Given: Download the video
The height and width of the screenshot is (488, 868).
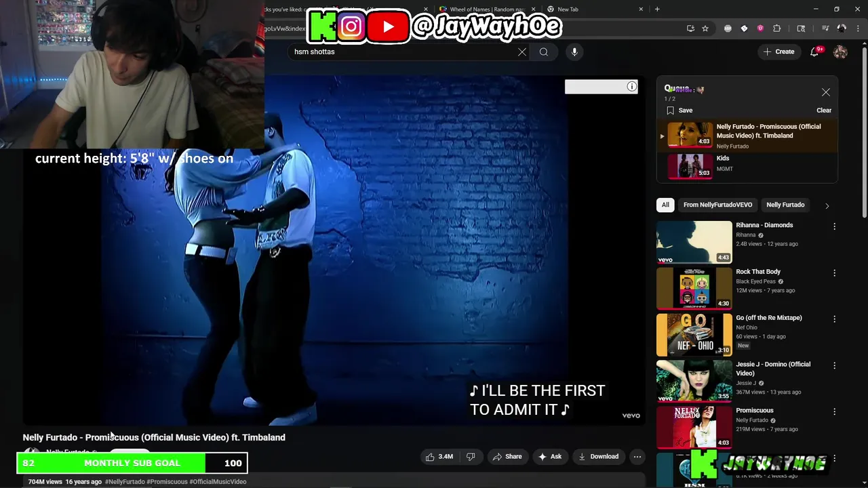Looking at the screenshot, I should click(x=598, y=457).
